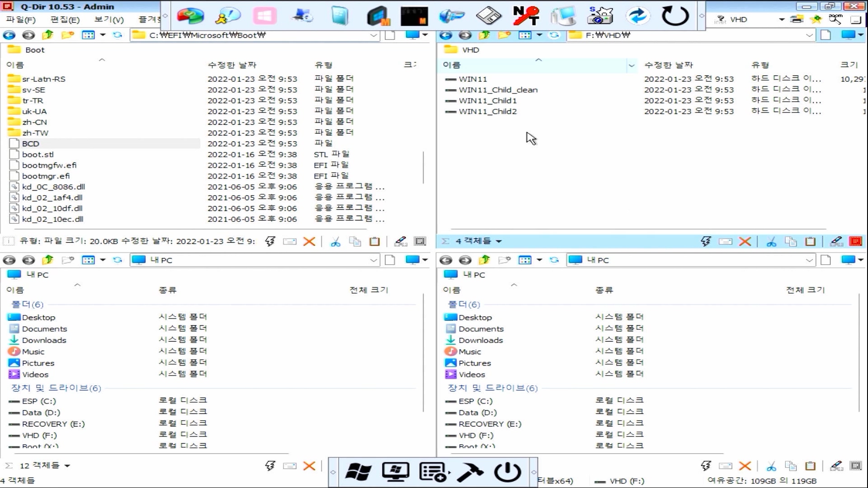Click the floppy disk launcher icon
The width and height of the screenshot is (868, 488).
(489, 16)
